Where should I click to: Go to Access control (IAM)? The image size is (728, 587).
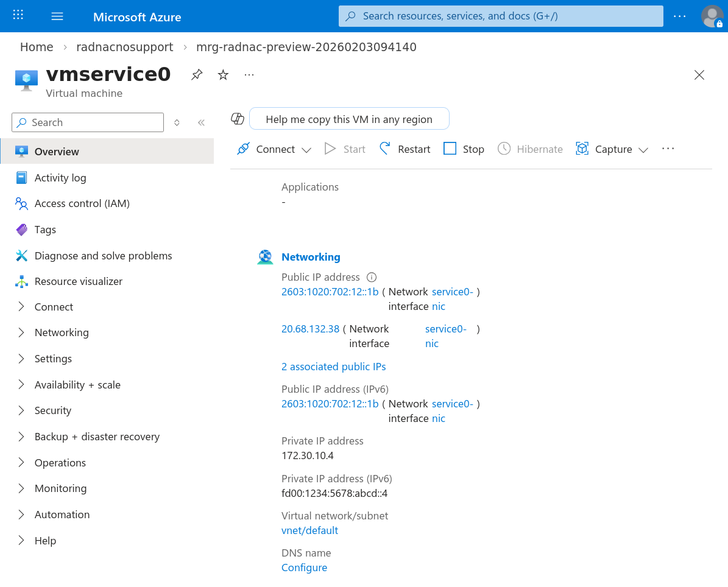(82, 203)
